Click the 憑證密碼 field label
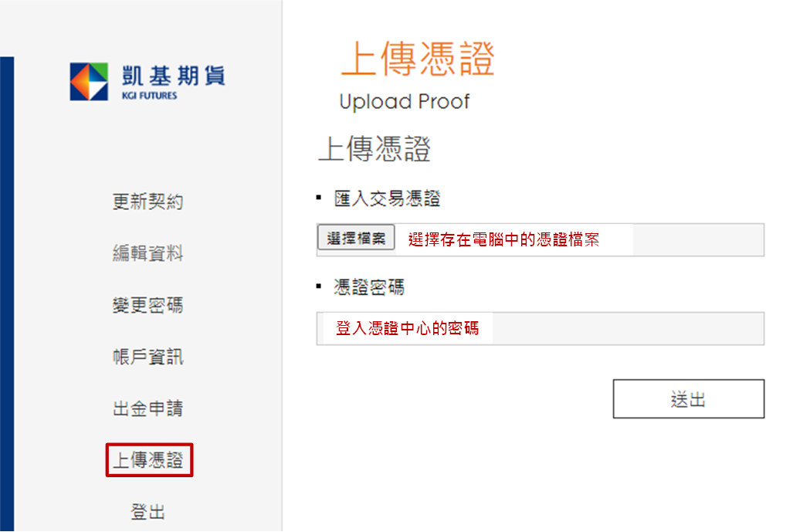This screenshot has height=532, width=793. coord(369,287)
